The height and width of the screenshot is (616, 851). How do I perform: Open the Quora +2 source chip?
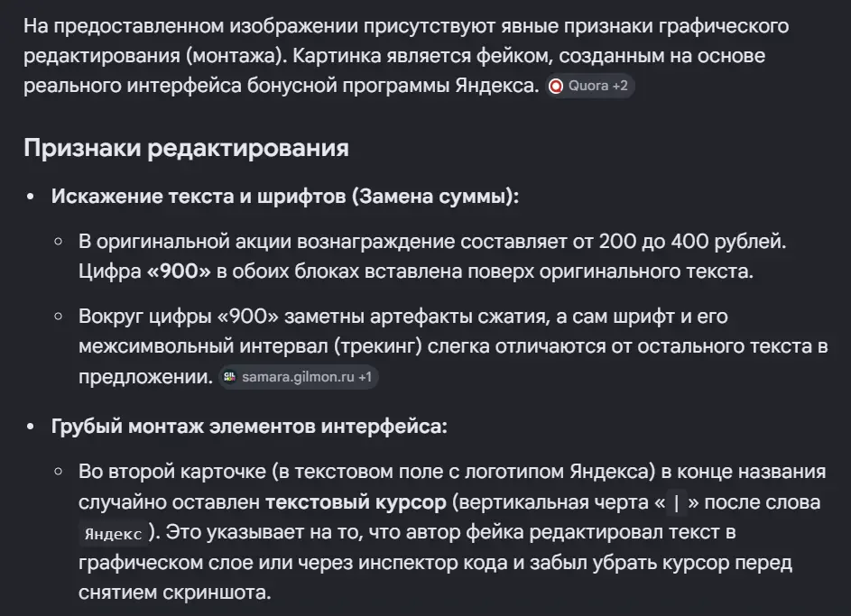[x=589, y=86]
